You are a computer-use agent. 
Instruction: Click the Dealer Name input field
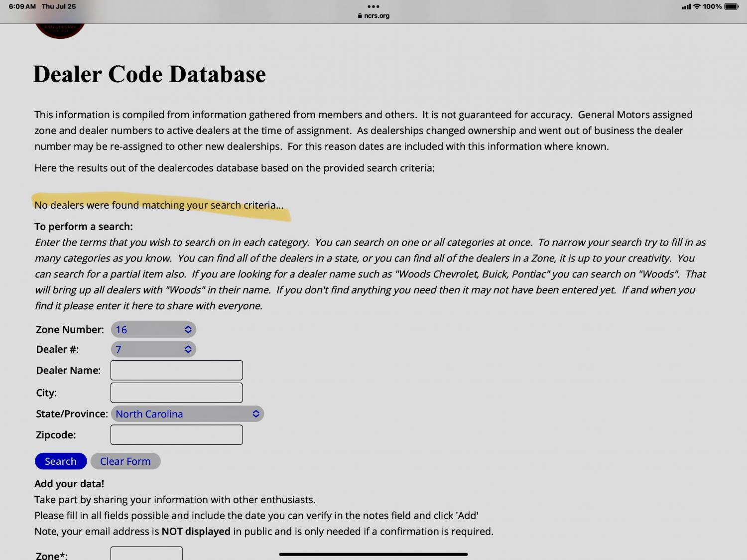pos(176,370)
